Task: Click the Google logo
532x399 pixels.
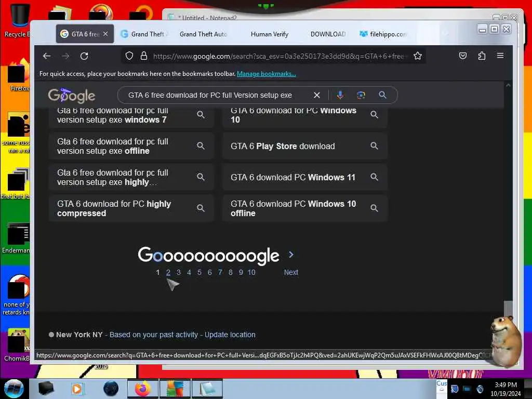Action: [72, 96]
